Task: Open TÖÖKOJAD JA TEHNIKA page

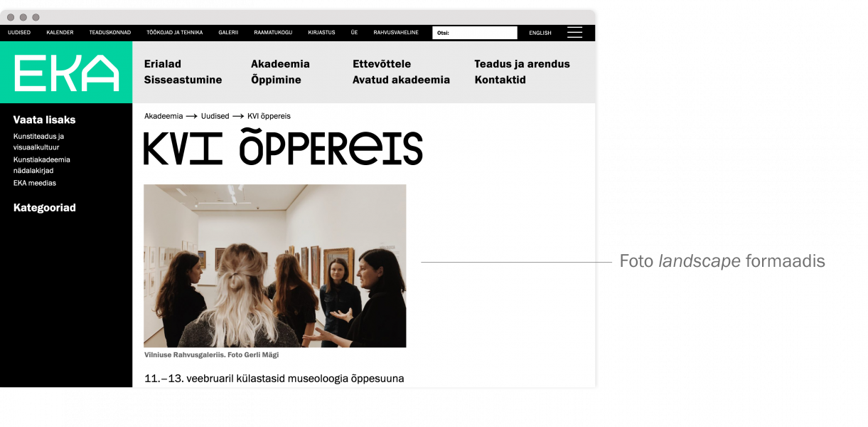Action: (x=175, y=33)
